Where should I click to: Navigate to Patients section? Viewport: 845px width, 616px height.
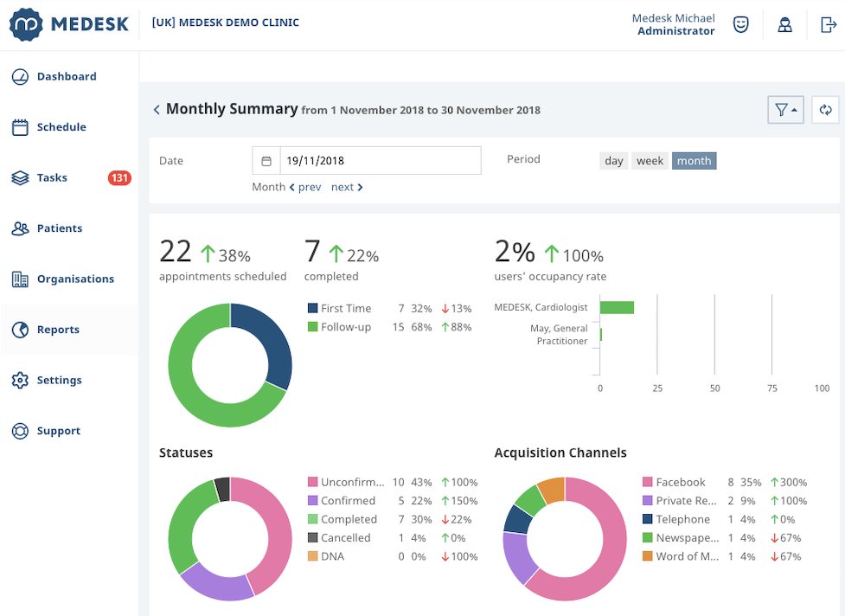(x=59, y=228)
